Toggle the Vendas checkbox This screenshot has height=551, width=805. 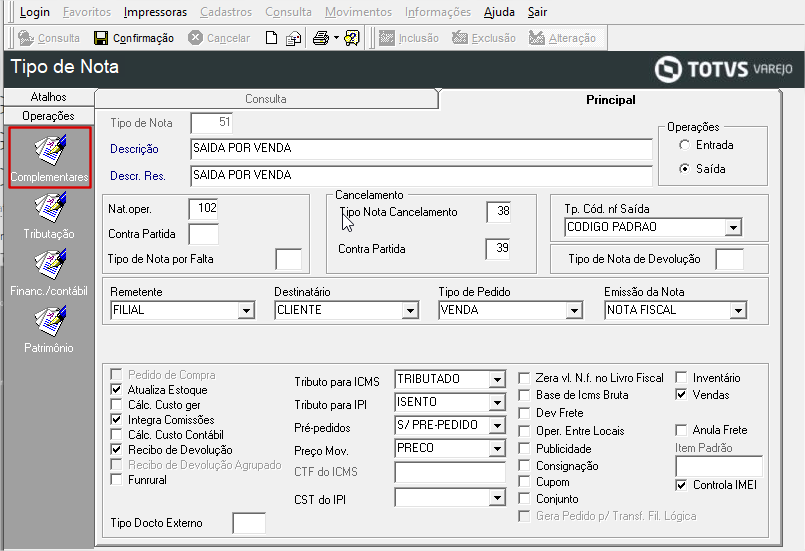681,394
